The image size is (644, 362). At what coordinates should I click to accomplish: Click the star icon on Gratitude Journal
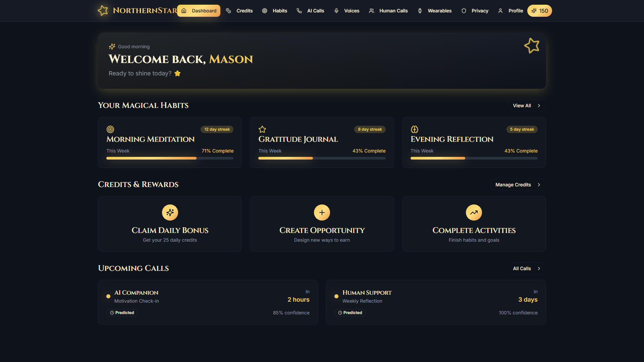[262, 129]
